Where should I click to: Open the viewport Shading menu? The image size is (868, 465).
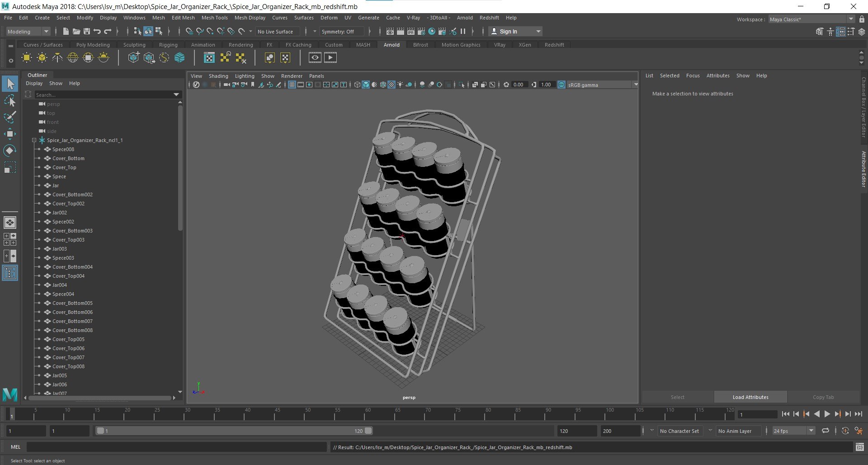(218, 76)
